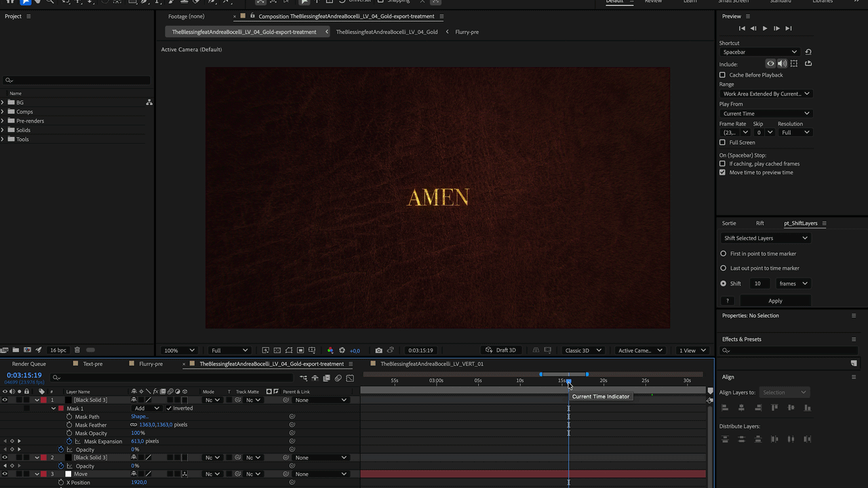The width and height of the screenshot is (868, 488).
Task: Enable Cache Before Playback checkbox
Action: click(722, 75)
